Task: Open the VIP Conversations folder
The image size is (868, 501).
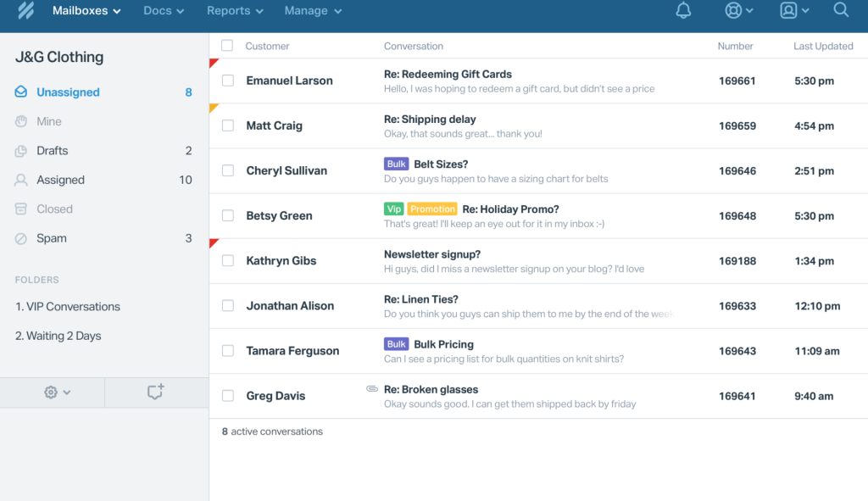Action: [68, 307]
